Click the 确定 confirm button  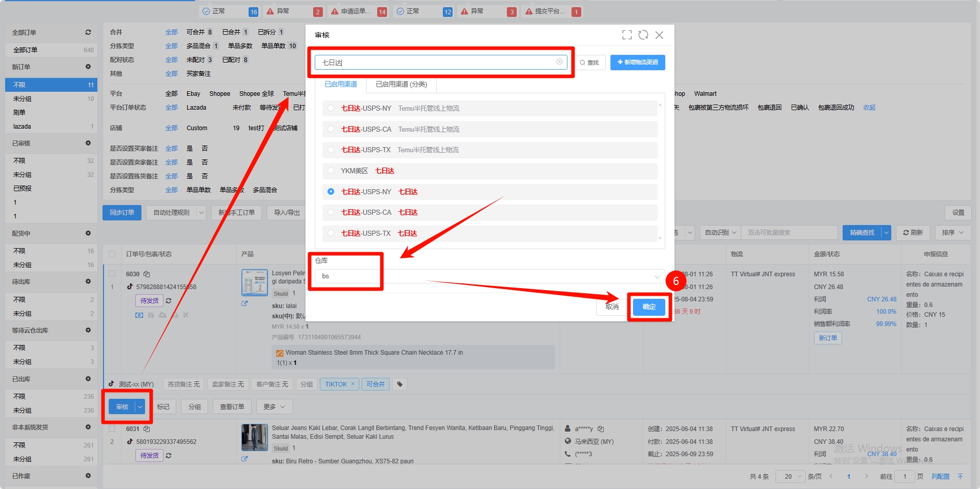point(649,307)
